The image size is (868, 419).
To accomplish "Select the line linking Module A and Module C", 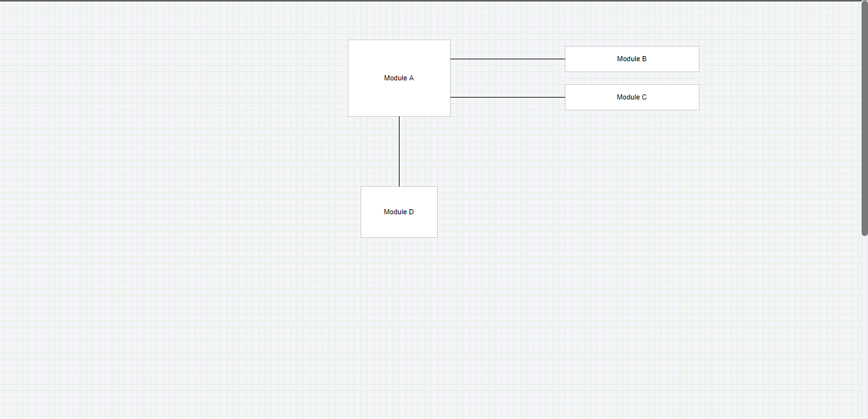I will click(x=507, y=97).
